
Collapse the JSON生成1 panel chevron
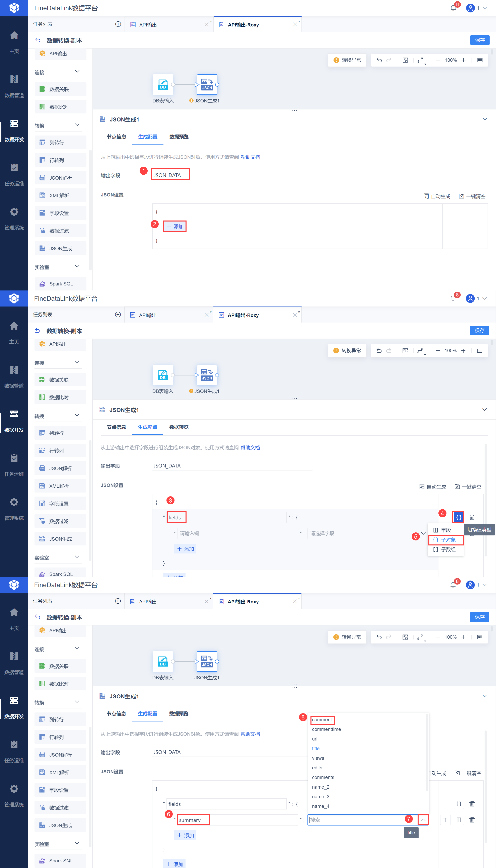point(484,119)
